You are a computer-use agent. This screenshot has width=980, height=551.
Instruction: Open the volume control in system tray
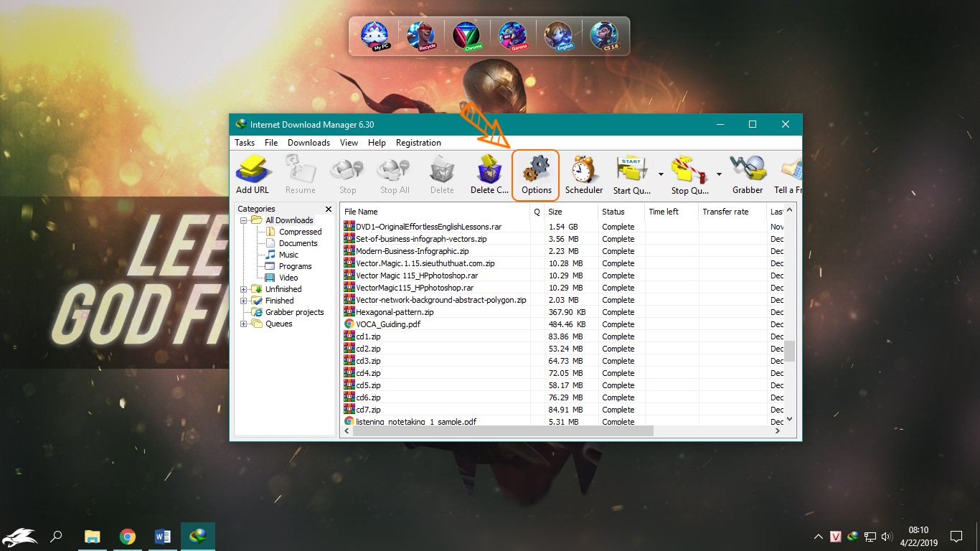(x=887, y=536)
